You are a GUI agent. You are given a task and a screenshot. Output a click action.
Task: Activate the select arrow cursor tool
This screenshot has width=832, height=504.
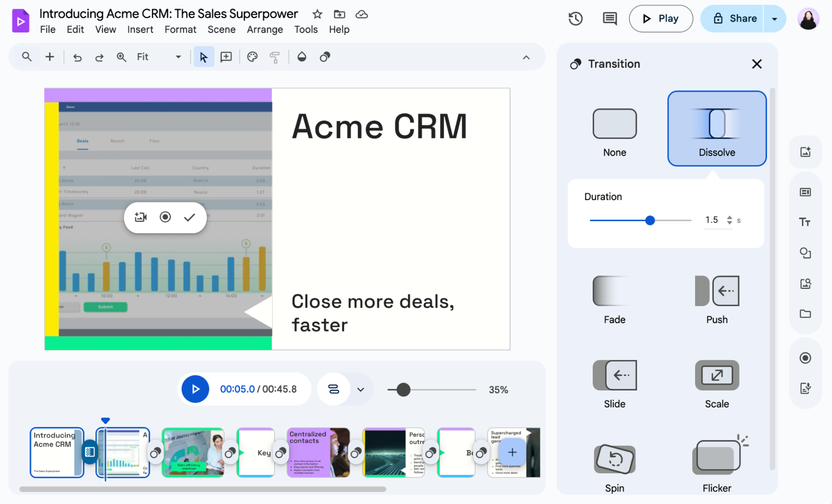[204, 57]
